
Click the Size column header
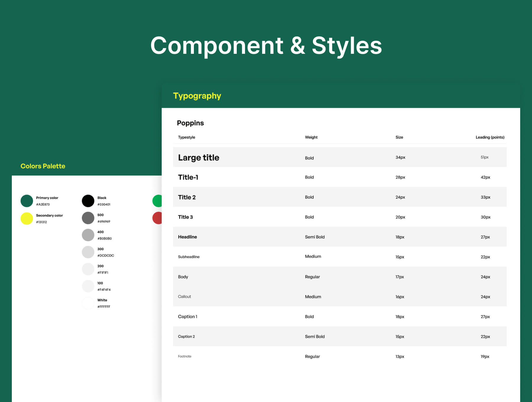tap(399, 137)
